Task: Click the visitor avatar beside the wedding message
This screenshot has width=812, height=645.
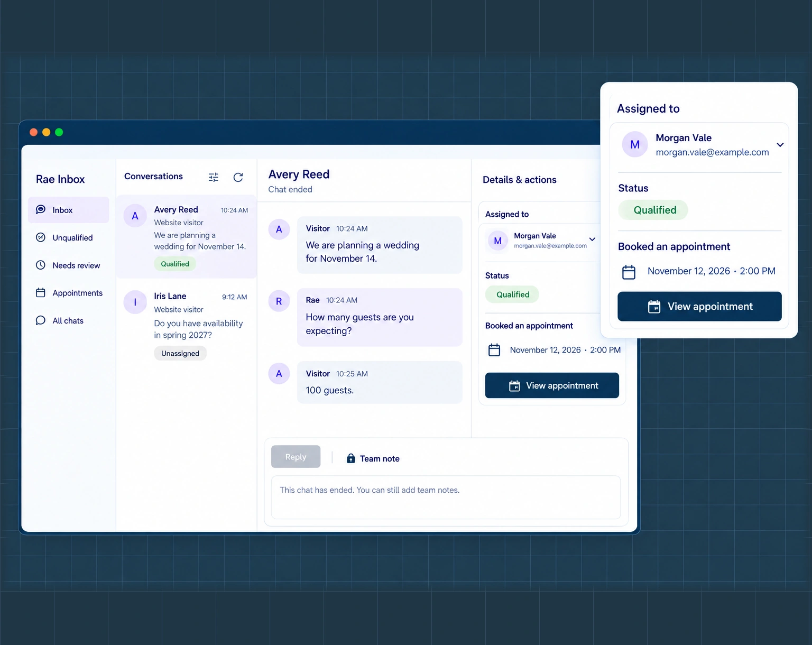Action: [x=279, y=229]
